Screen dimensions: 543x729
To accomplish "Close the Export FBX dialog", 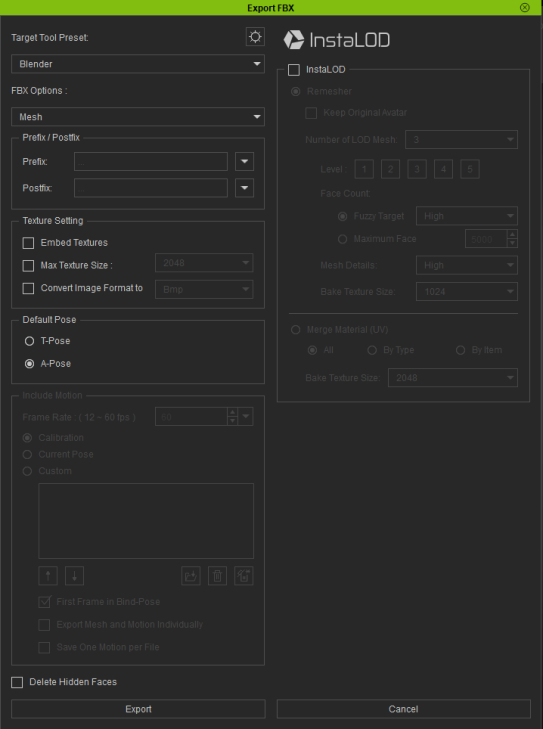I will click(x=524, y=7).
